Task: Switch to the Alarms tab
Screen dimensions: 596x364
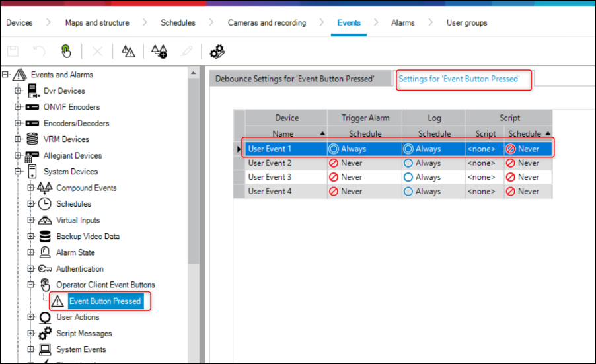Action: click(402, 23)
